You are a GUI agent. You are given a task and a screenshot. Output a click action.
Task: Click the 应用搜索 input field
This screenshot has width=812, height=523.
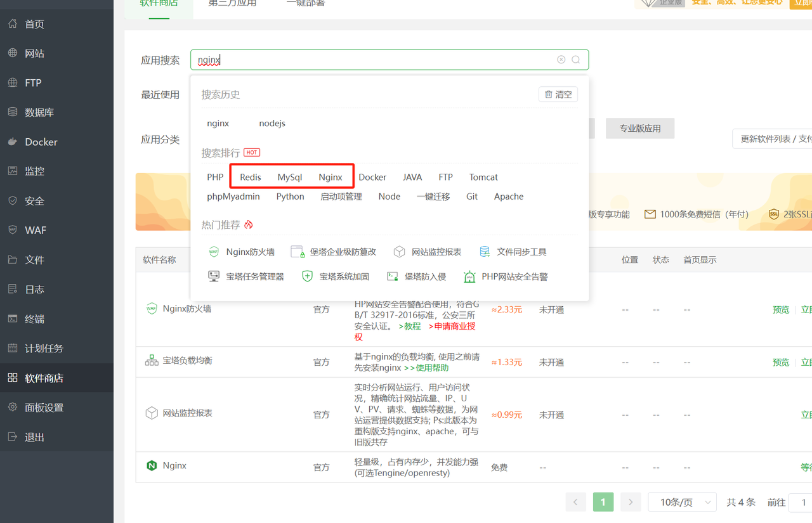pos(390,60)
